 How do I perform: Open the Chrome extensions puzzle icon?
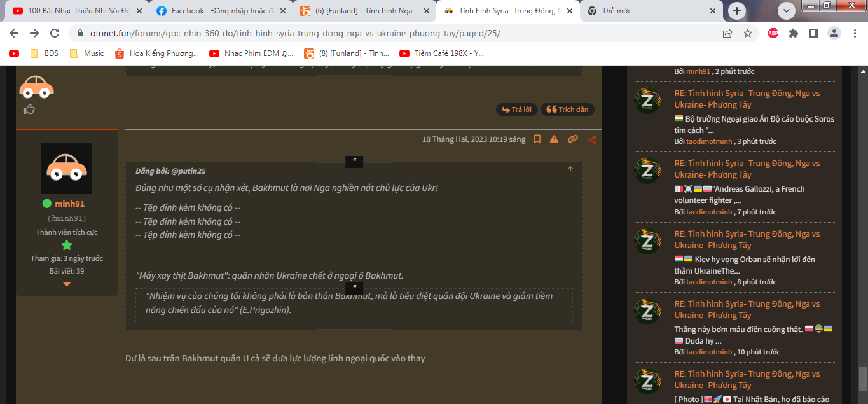click(x=793, y=33)
